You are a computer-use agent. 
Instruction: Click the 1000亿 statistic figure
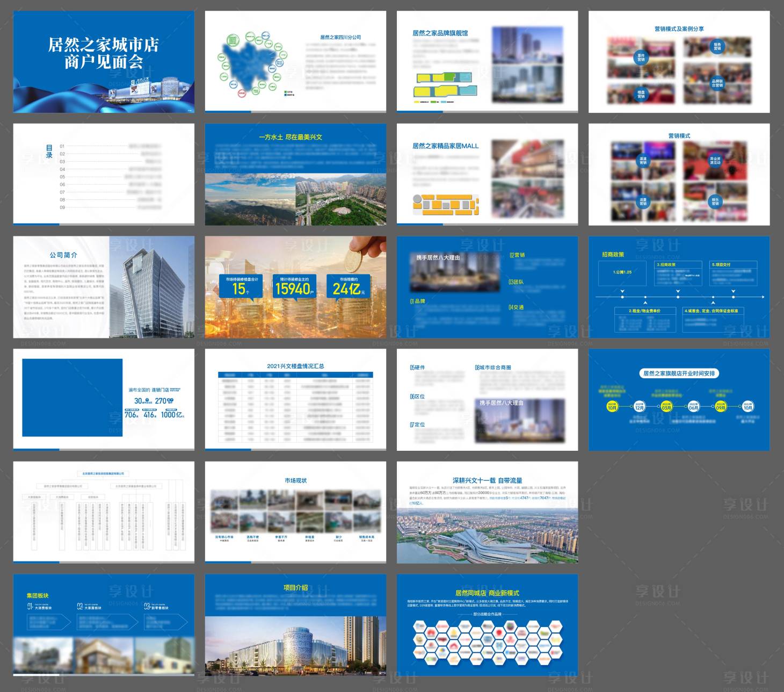coord(172,414)
